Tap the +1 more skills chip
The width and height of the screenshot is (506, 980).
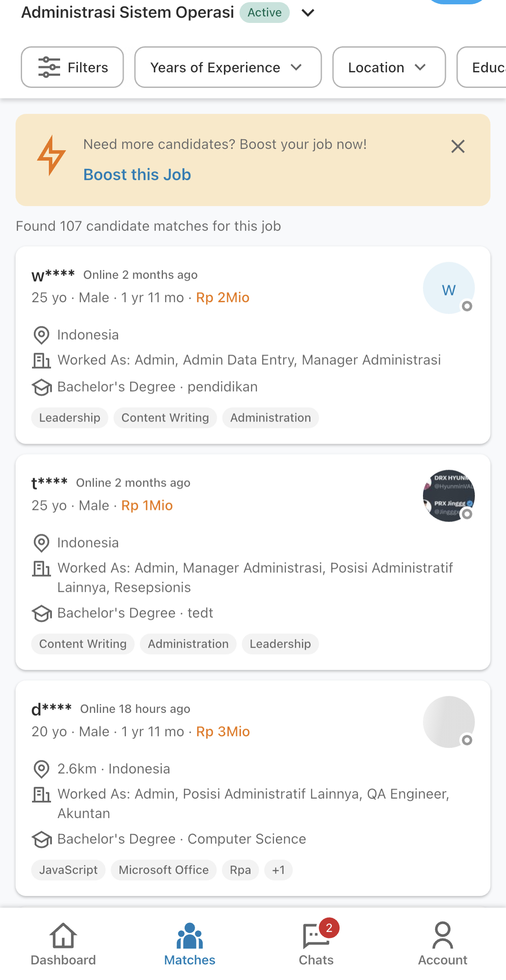pos(279,870)
